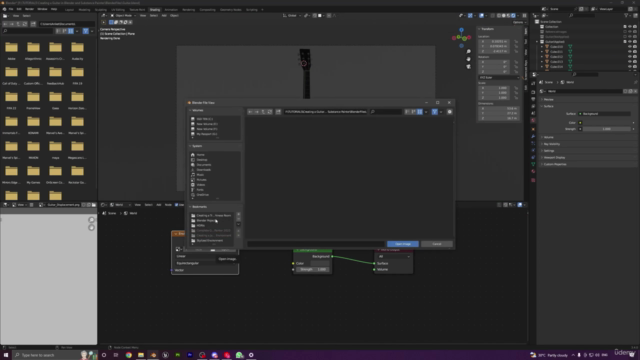Go to previous folder in Blender File View

point(250,112)
